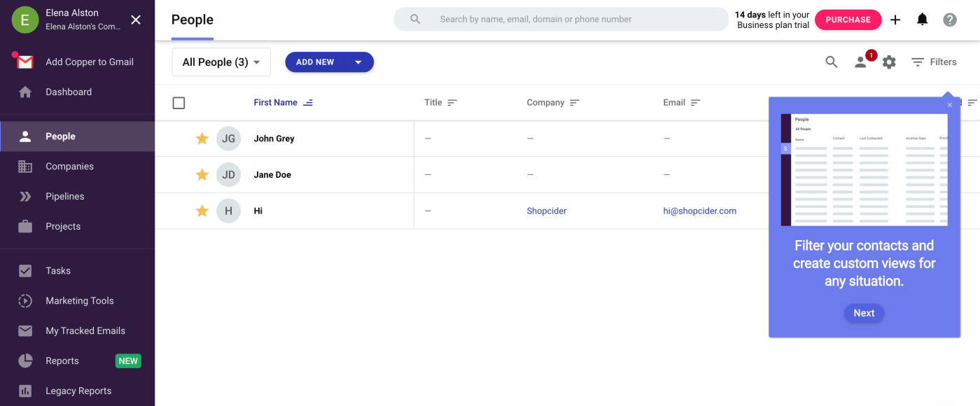Open the help question mark icon
This screenshot has height=406, width=980.
pos(950,20)
